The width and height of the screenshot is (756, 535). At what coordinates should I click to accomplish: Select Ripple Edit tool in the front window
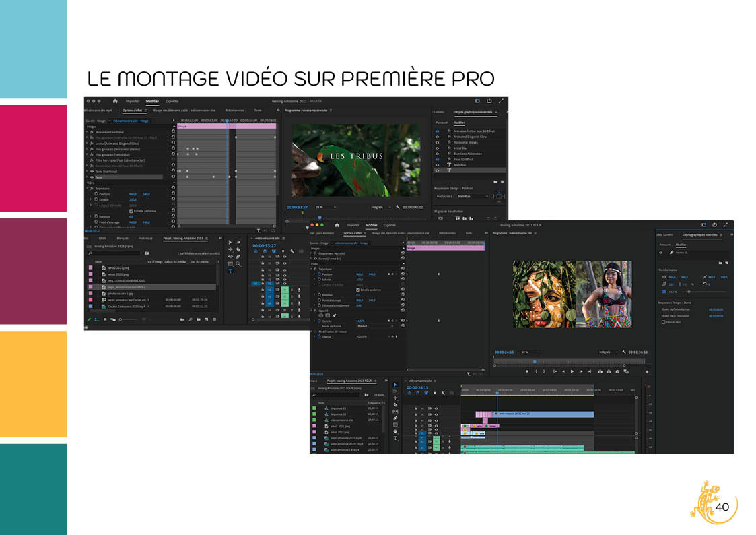[395, 398]
